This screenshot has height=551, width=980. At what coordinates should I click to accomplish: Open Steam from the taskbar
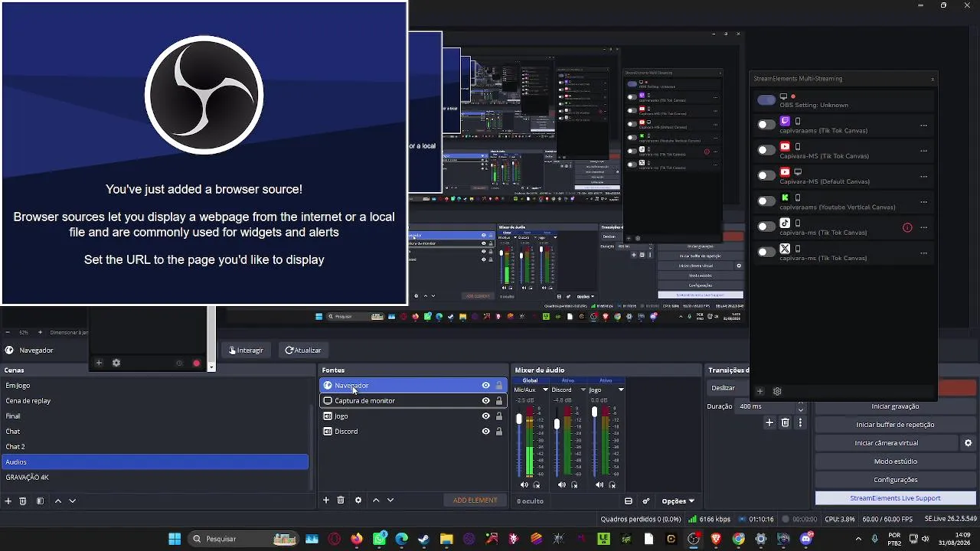click(423, 539)
